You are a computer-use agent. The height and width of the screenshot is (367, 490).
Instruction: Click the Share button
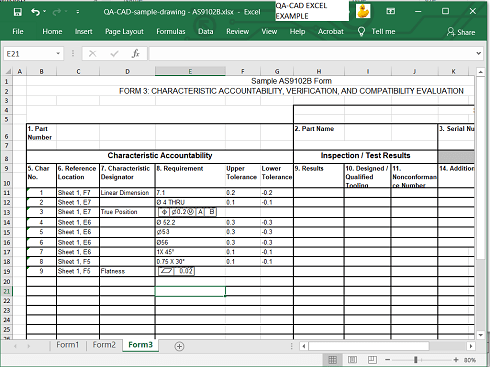coord(461,32)
